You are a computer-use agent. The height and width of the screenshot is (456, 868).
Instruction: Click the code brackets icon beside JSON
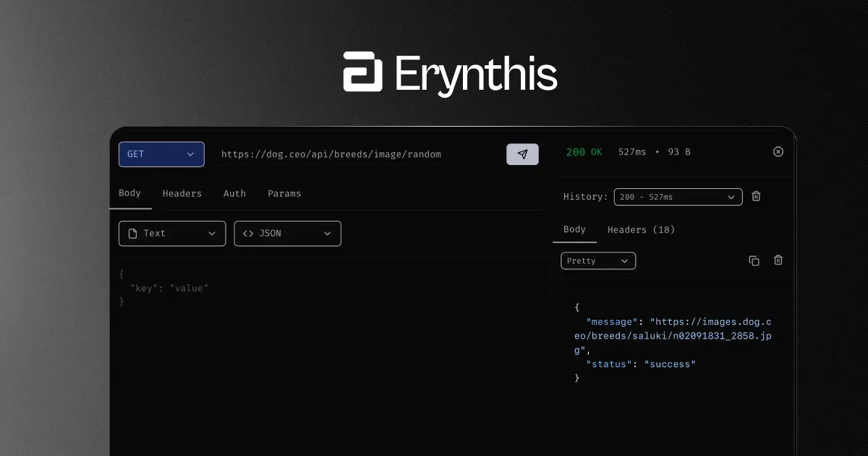(248, 233)
